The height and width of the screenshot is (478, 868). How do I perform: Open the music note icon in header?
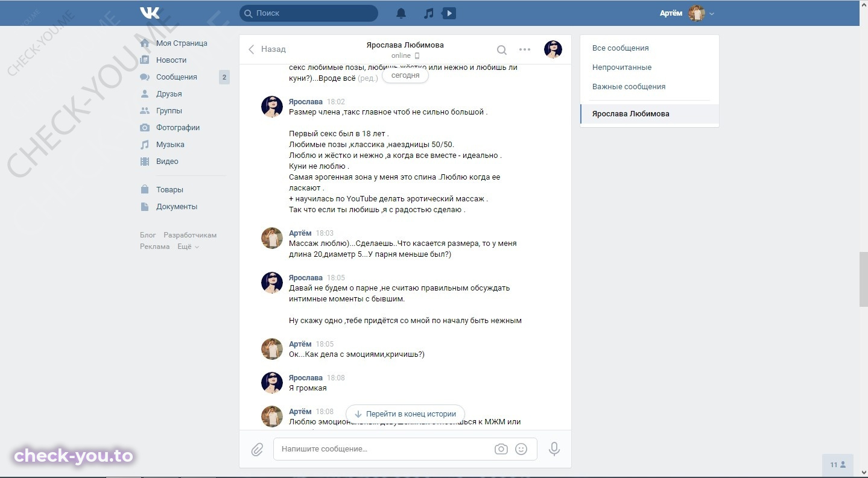click(x=429, y=13)
